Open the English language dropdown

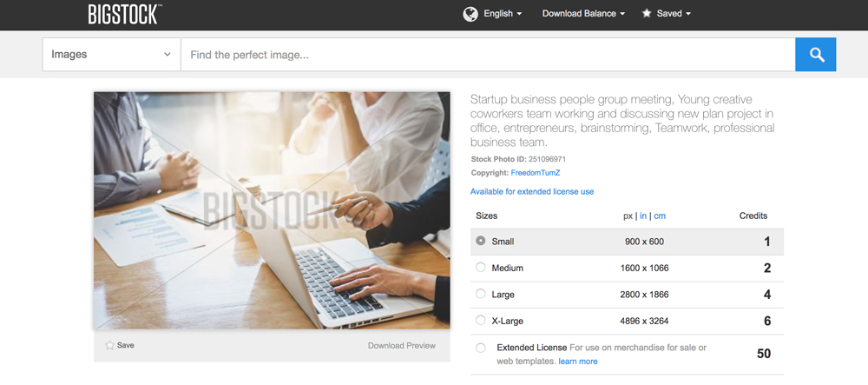[503, 14]
